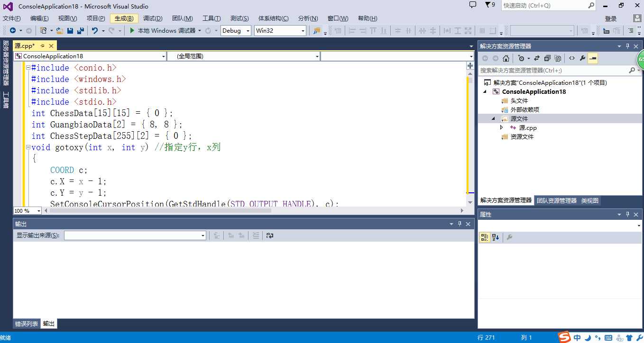
Task: Open the 服务器资源管理器 side tab
Action: pos(6,63)
